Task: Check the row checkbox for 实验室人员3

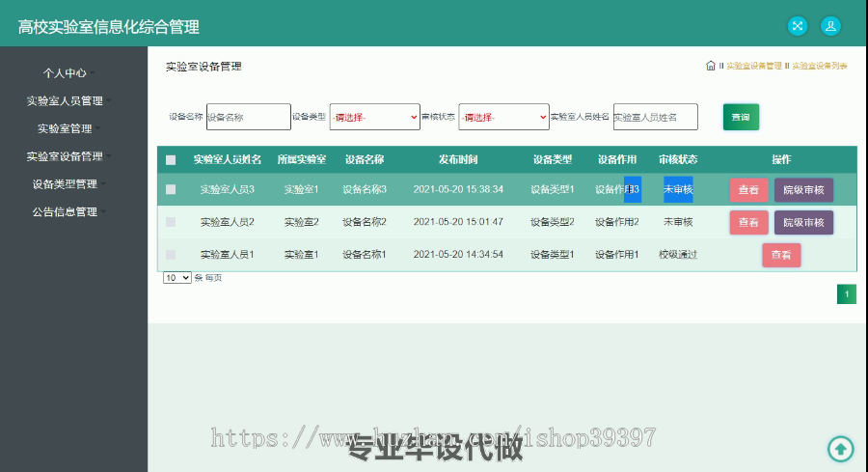Action: pyautogui.click(x=171, y=189)
